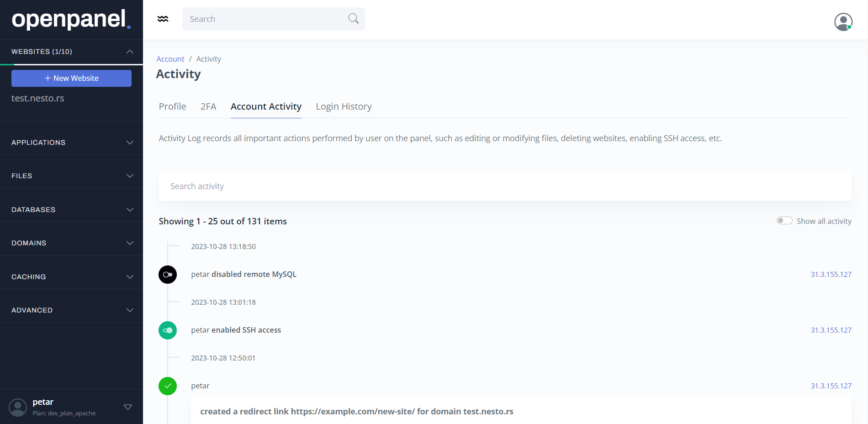Image resolution: width=868 pixels, height=424 pixels.
Task: Click the magnifier icon in search bar
Action: click(353, 19)
